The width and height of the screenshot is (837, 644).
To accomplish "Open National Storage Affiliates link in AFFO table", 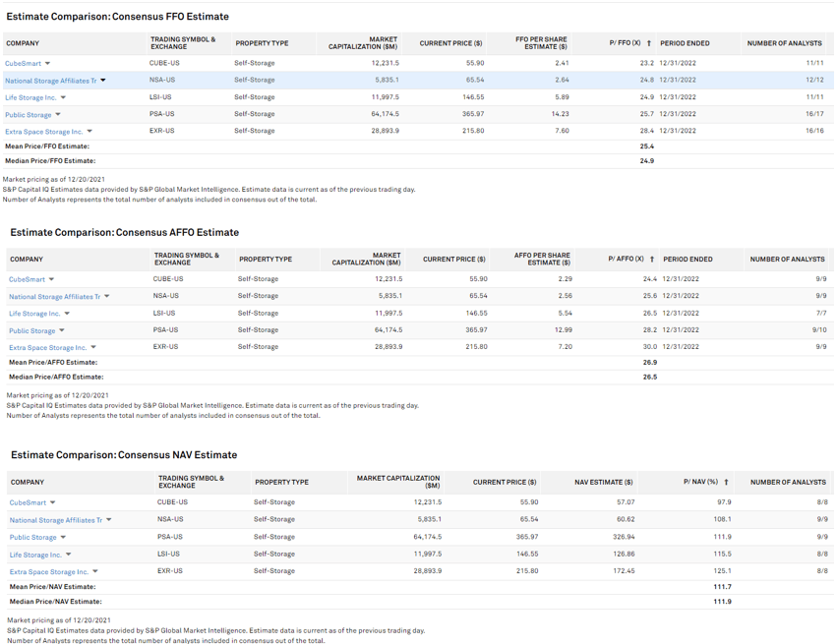I will pyautogui.click(x=54, y=297).
